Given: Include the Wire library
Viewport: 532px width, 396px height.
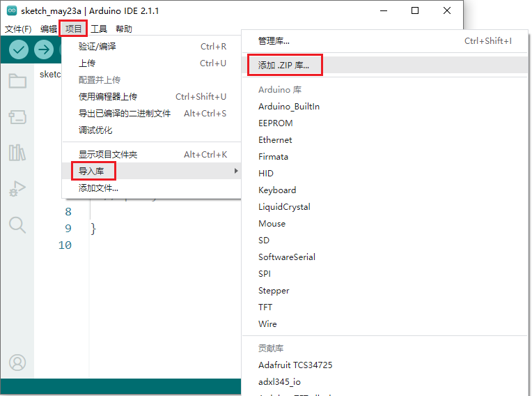Looking at the screenshot, I should (x=385, y=324).
